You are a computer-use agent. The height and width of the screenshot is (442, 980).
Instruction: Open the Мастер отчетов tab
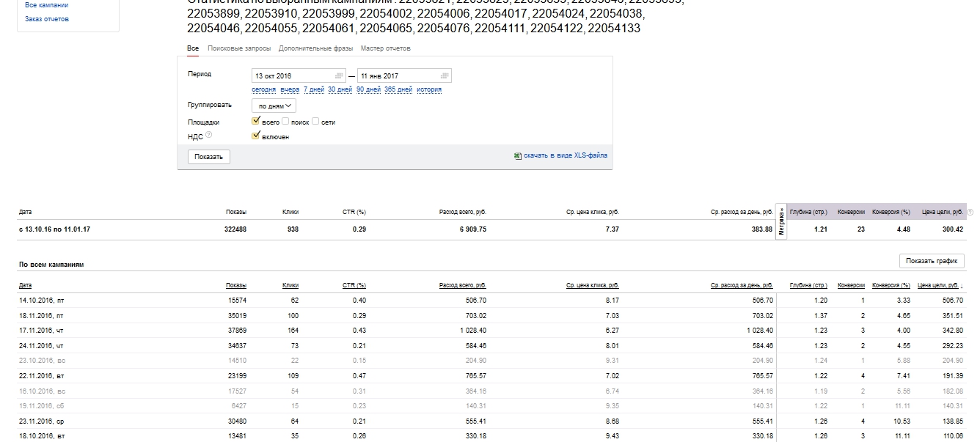pyautogui.click(x=386, y=48)
